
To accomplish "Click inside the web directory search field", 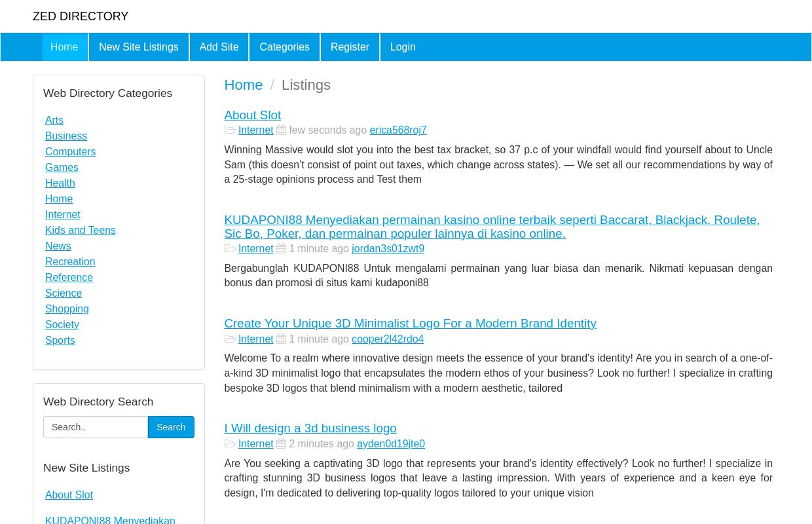I will click(96, 427).
